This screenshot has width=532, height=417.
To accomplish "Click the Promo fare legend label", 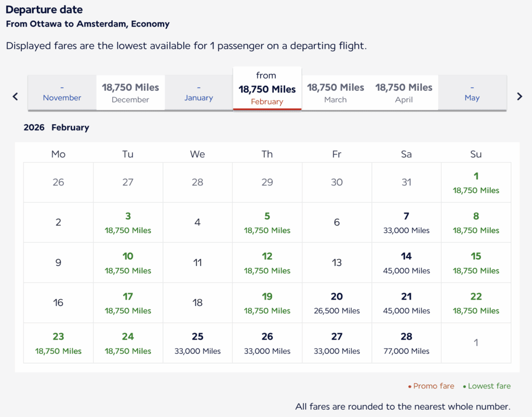I will (433, 386).
